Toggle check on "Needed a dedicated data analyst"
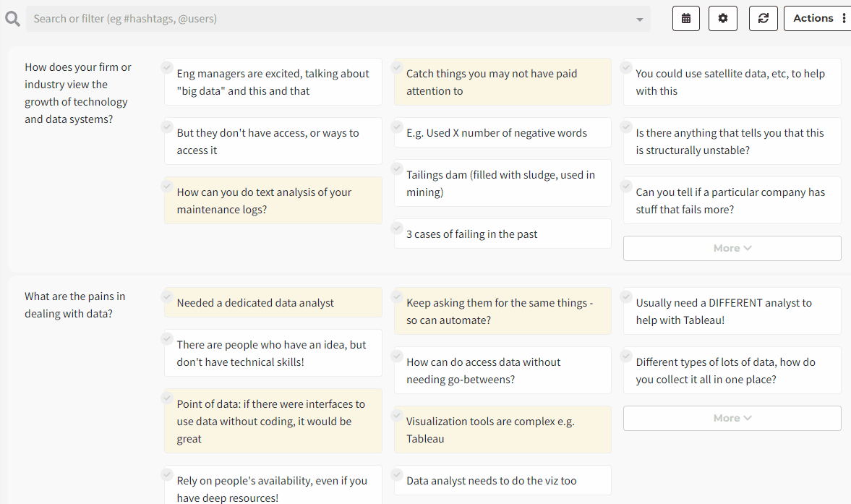851x504 pixels. (x=167, y=296)
